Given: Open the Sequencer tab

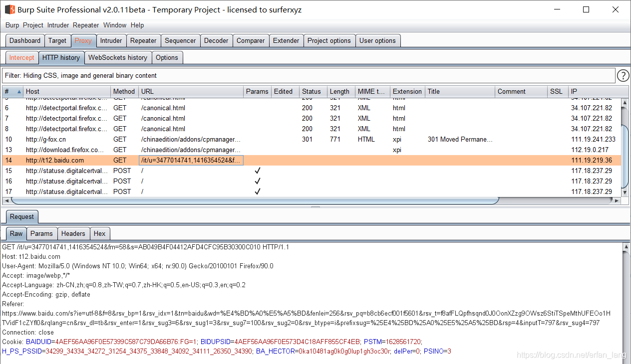Looking at the screenshot, I should point(180,41).
